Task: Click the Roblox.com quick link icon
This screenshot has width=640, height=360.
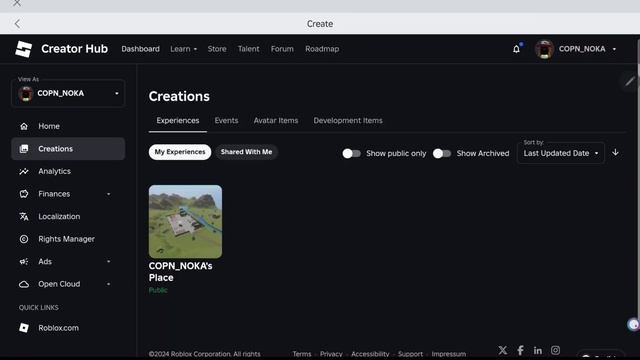Action: point(24,328)
